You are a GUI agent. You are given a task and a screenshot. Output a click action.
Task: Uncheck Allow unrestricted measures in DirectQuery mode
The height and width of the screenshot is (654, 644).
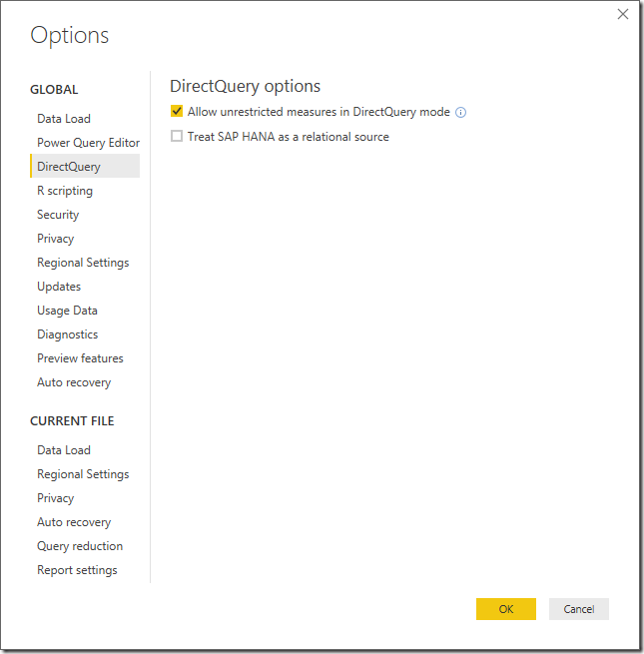click(177, 112)
